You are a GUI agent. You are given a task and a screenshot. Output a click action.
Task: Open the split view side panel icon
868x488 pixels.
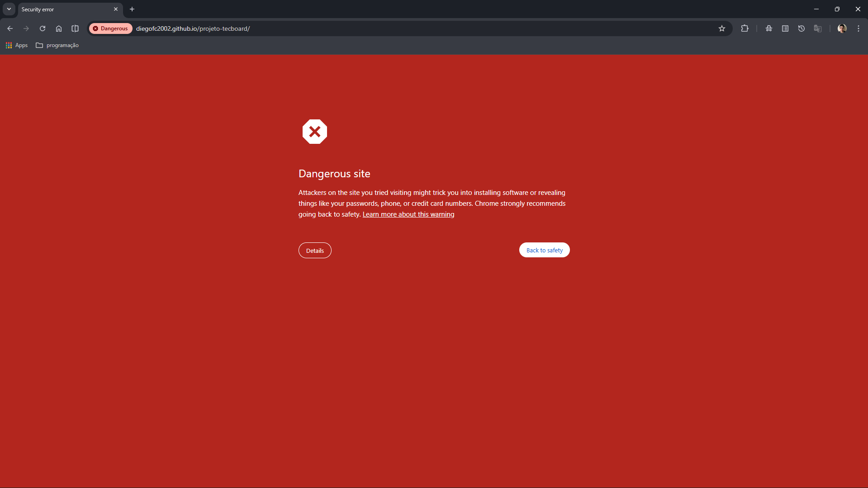pos(75,28)
